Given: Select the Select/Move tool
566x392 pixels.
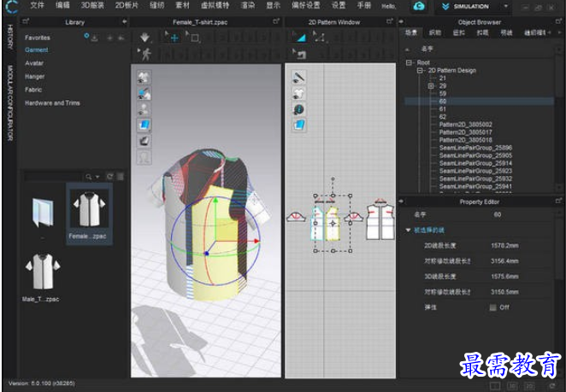Looking at the screenshot, I should (173, 38).
